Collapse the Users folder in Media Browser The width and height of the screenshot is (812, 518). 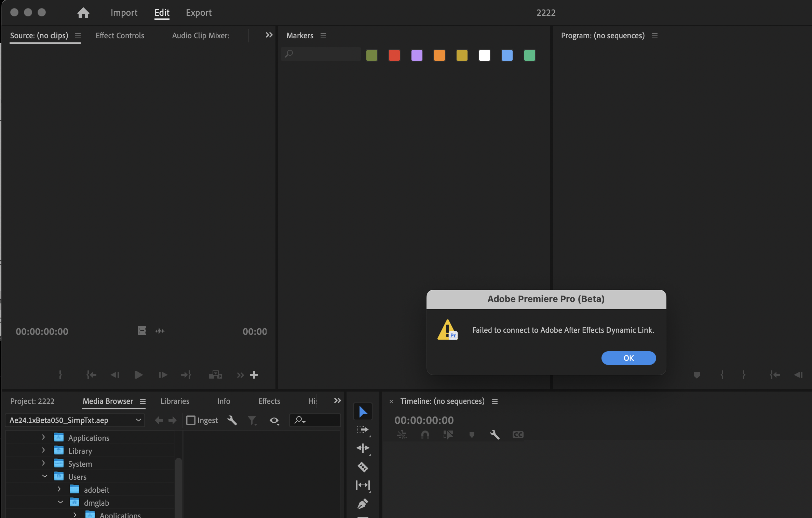pos(44,477)
